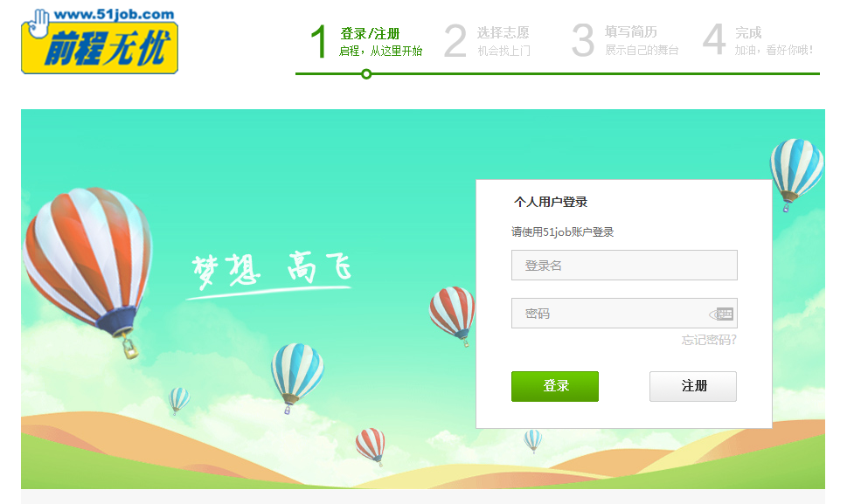Viewport: 854px width, 504px height.
Task: Select step 1 登录/注册 tab
Action: [366, 41]
